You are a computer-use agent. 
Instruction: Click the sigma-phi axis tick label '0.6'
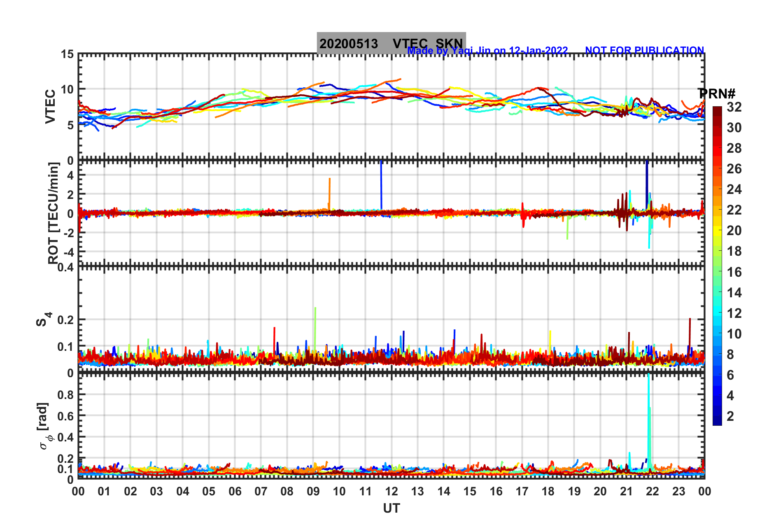pos(66,416)
